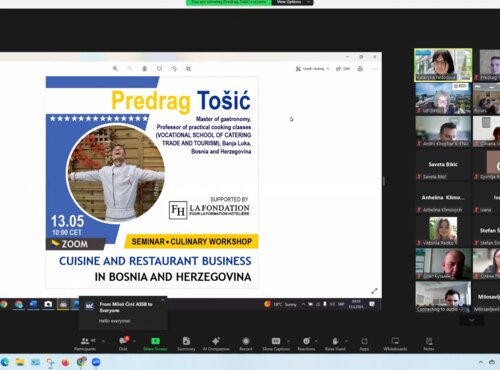Select the Andrii Khoptiar video tile
500x370 pixels.
443,132
